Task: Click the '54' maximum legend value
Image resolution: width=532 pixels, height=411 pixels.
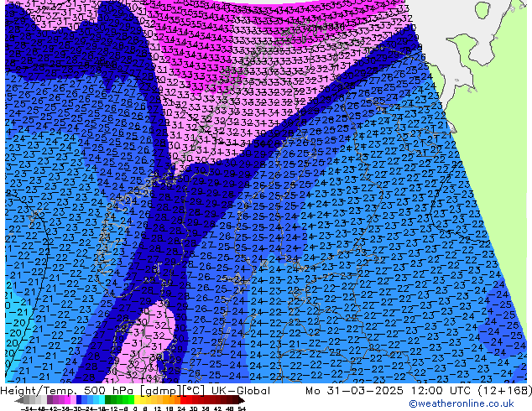Action: 242,408
